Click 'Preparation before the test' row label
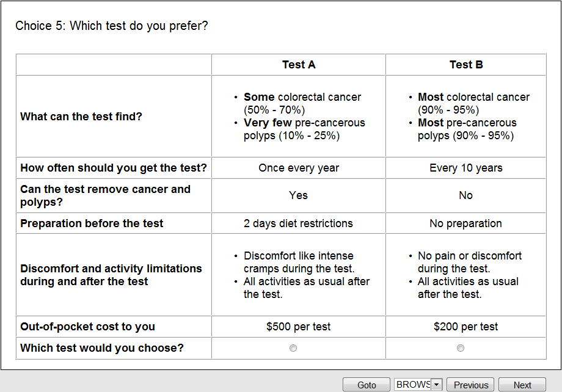The image size is (562, 392). [x=92, y=223]
